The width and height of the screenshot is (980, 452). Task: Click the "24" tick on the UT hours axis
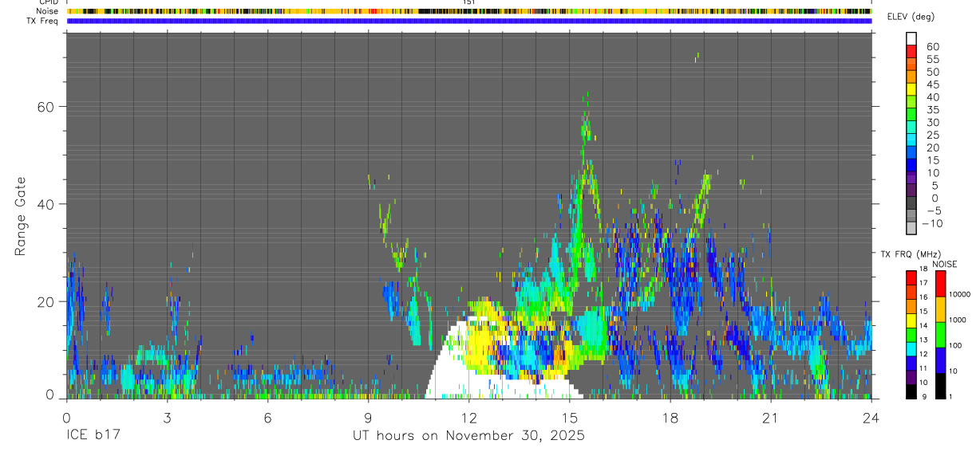click(x=871, y=418)
